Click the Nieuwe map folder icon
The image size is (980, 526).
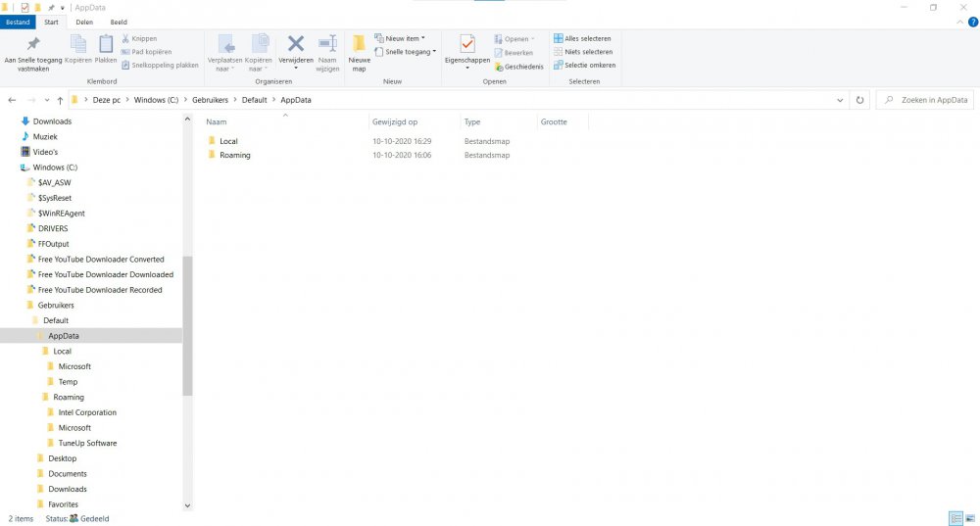coord(359,45)
